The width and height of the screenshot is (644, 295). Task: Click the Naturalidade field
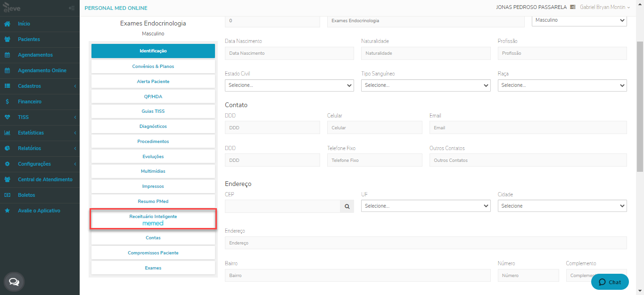[x=426, y=53]
